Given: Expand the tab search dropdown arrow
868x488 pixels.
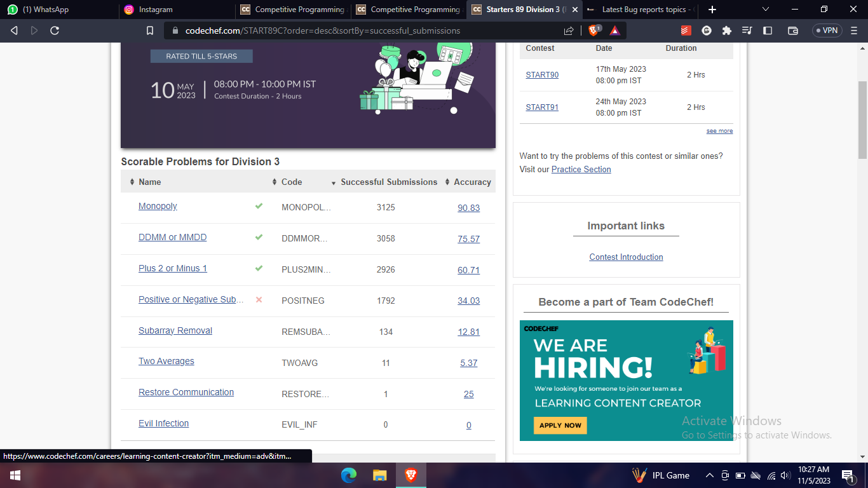Looking at the screenshot, I should 766,10.
